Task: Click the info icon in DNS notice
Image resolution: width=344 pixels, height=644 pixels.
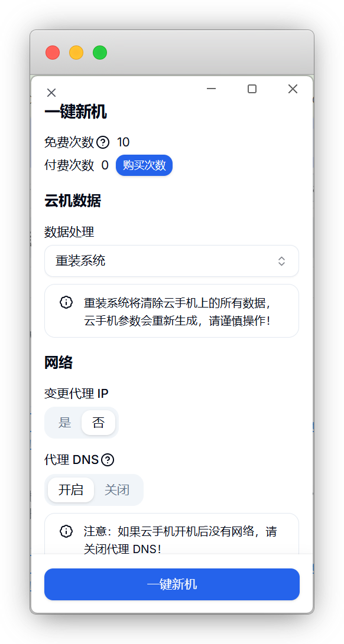Action: (66, 531)
